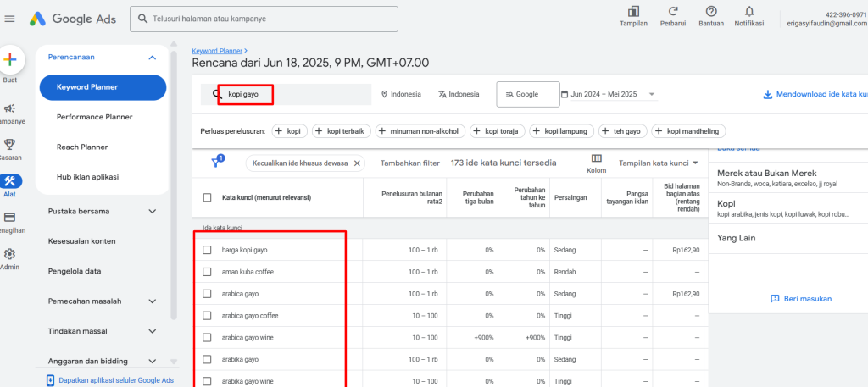Click the search magnifier in top bar
The width and height of the screenshot is (868, 387).
tap(142, 19)
